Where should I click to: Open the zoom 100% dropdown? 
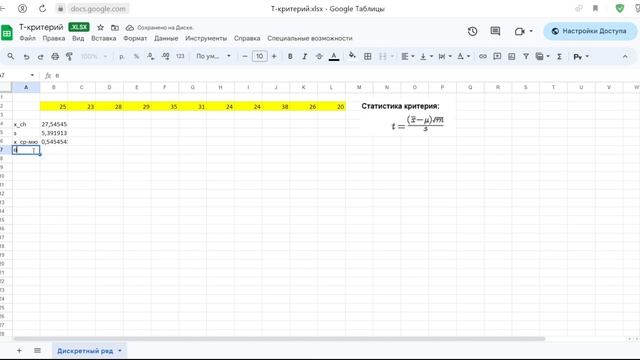[x=93, y=56]
